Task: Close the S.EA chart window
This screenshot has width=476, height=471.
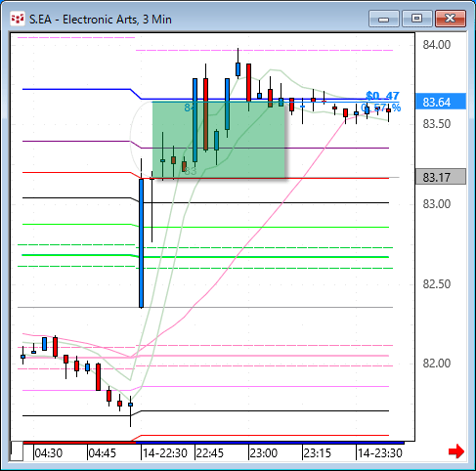Action: (450, 19)
